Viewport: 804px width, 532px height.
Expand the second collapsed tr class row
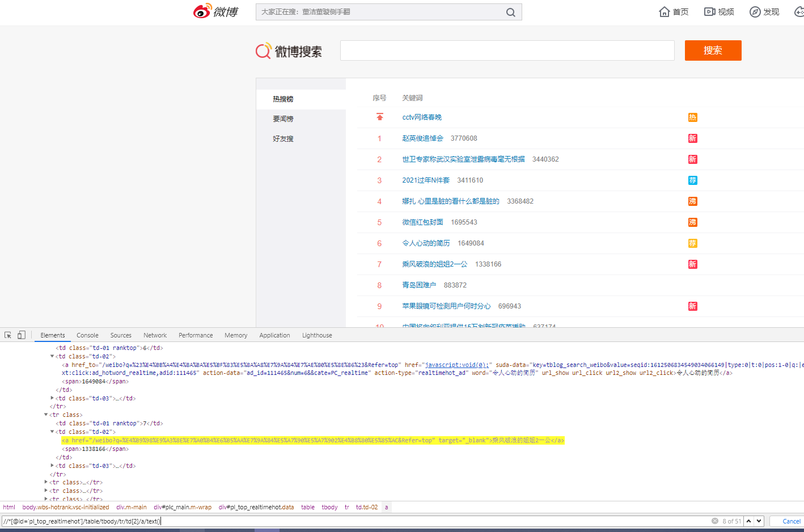point(46,491)
